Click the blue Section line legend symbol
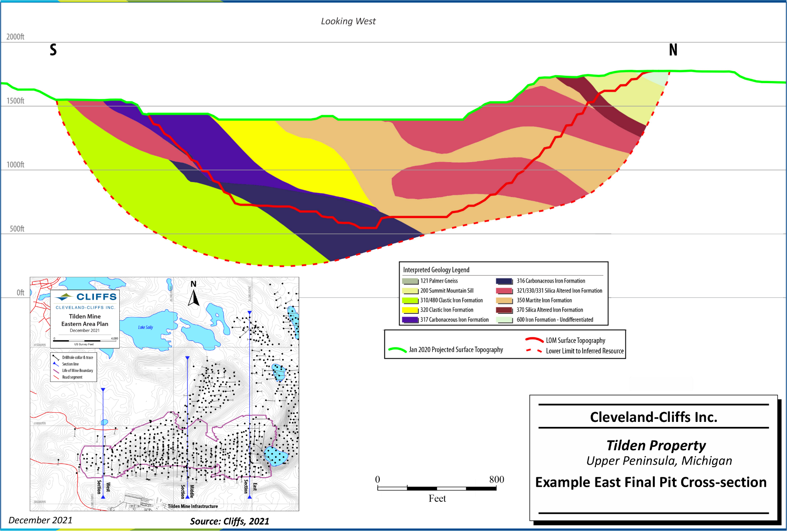Image resolution: width=787 pixels, height=532 pixels. (56, 364)
